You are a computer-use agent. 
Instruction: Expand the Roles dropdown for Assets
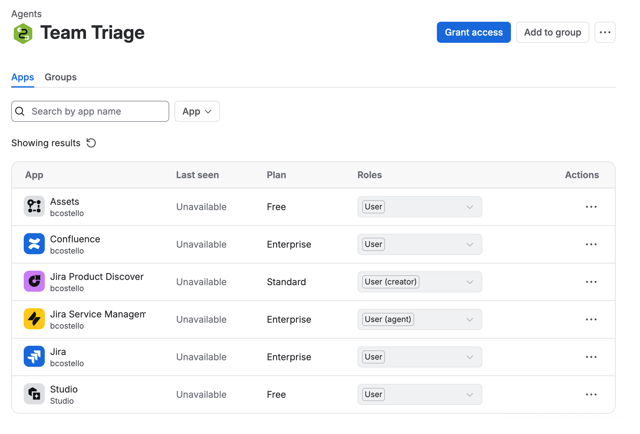coord(420,207)
